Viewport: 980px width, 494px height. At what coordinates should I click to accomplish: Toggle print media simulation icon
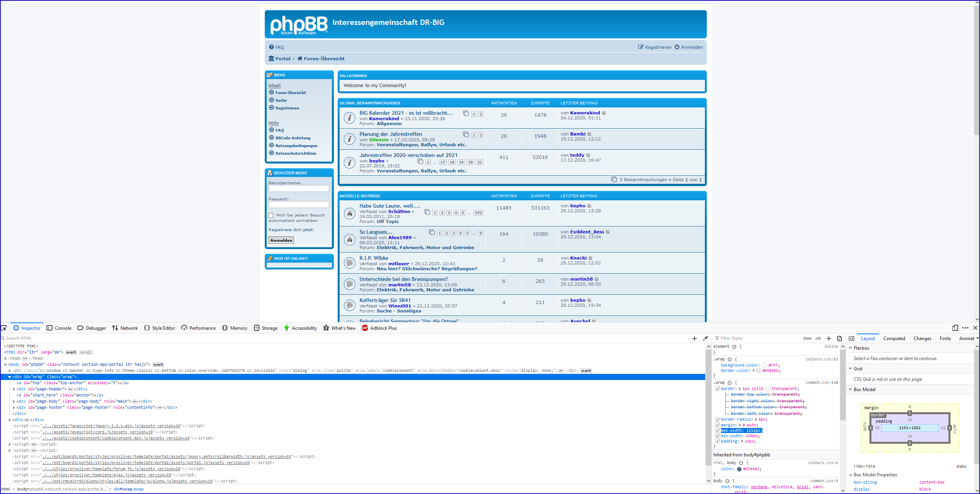point(839,338)
